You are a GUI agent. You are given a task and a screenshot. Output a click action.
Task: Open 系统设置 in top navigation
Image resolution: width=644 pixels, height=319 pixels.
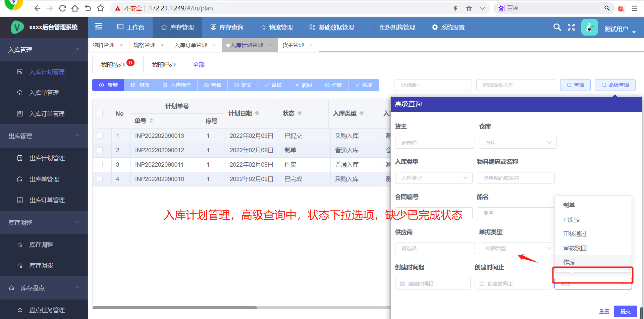coord(448,27)
